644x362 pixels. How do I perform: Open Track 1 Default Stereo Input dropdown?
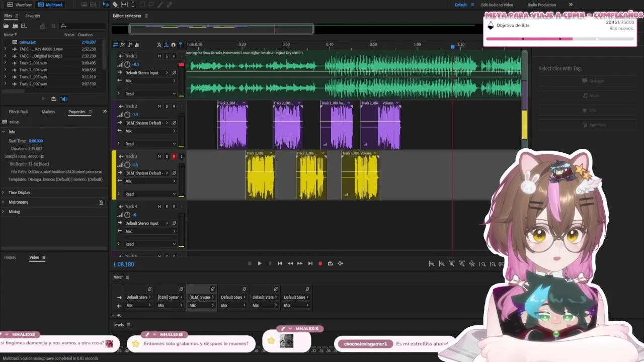146,73
